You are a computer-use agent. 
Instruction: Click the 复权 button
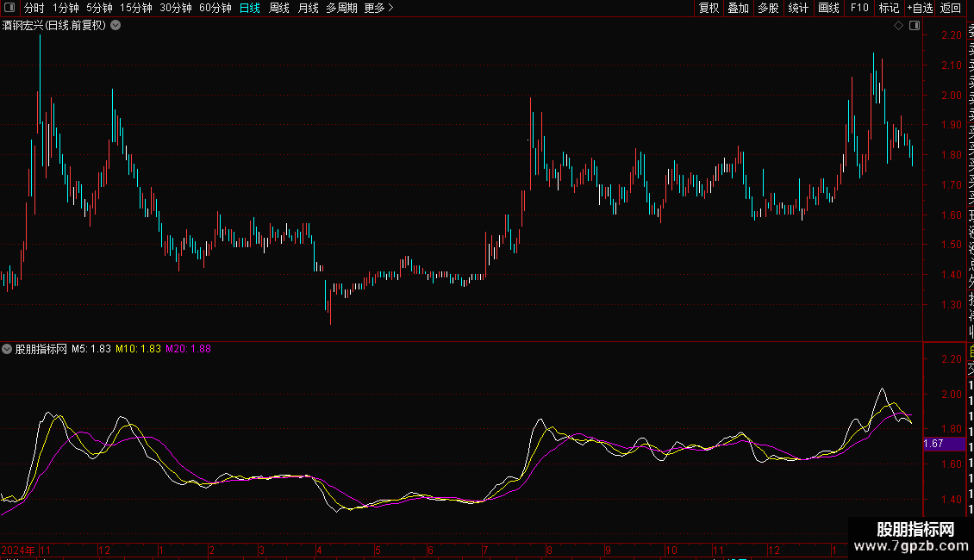(x=709, y=8)
